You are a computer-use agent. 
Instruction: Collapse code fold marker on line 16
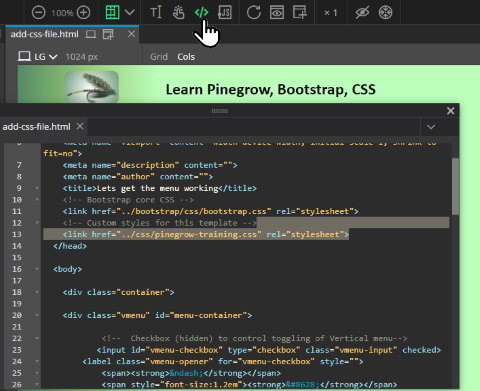click(x=37, y=269)
